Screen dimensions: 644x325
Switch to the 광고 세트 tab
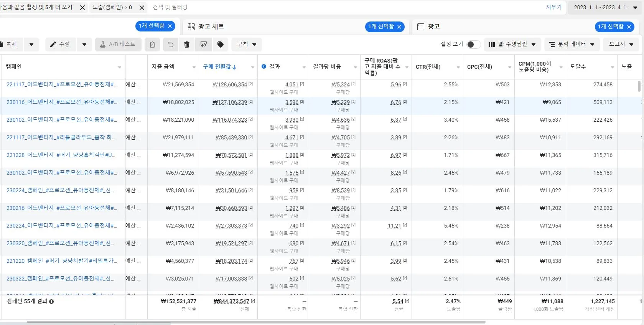click(x=211, y=26)
